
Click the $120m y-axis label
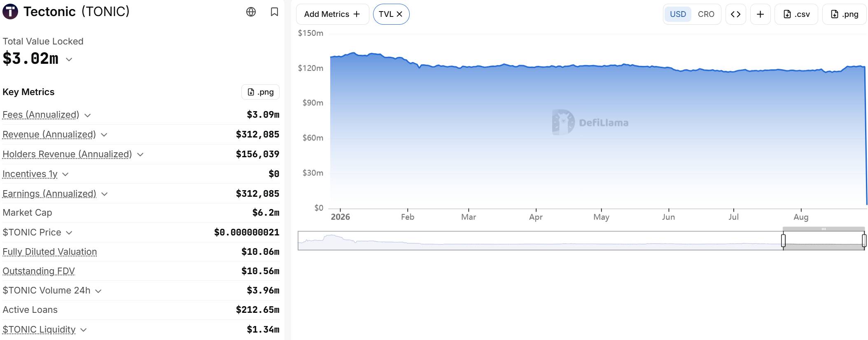[x=310, y=68]
